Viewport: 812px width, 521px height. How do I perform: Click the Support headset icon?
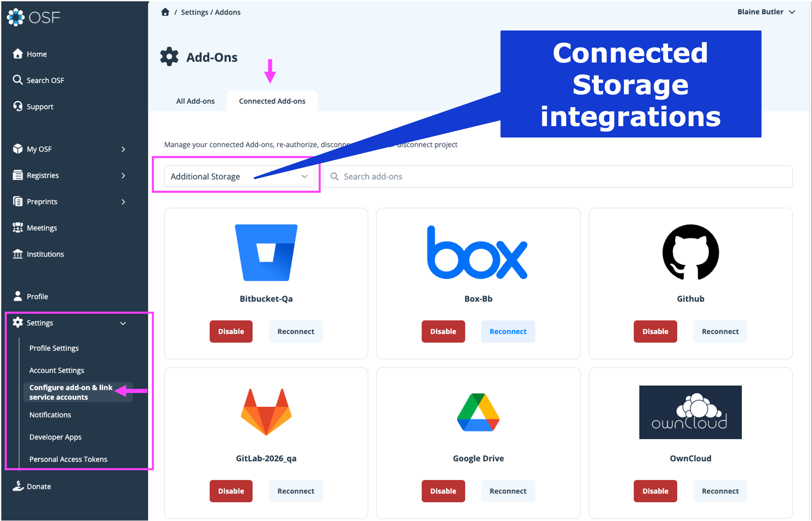[x=18, y=106]
